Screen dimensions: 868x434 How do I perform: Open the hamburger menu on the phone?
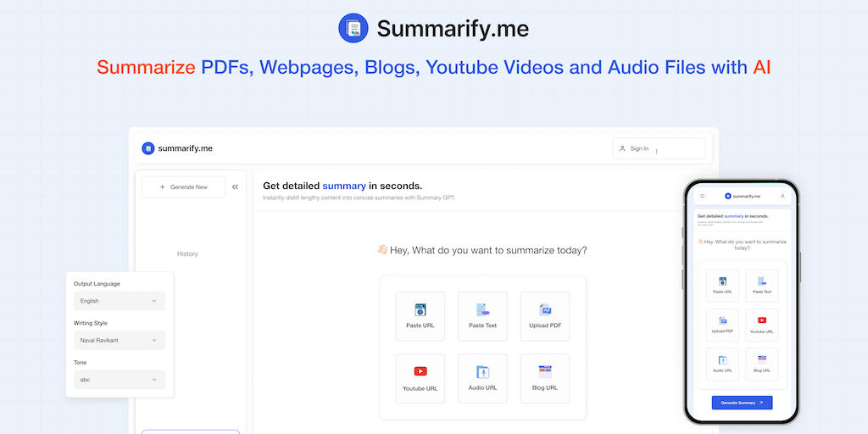pos(702,196)
